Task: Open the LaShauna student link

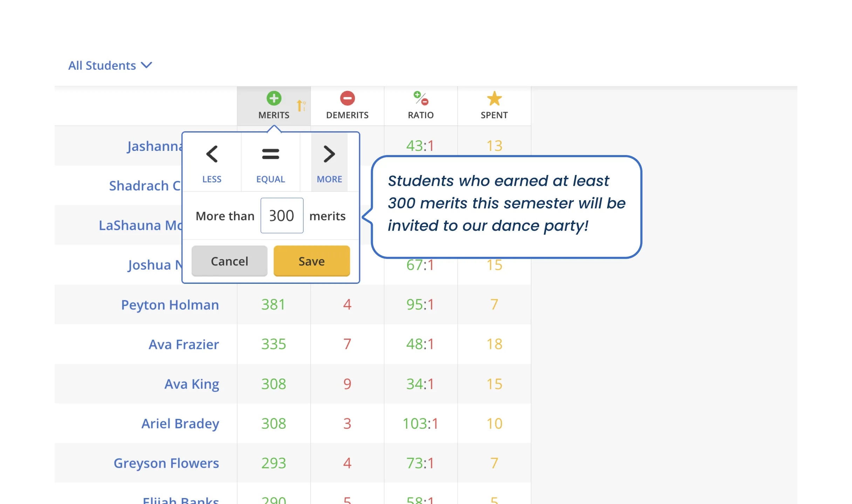Action: click(140, 225)
